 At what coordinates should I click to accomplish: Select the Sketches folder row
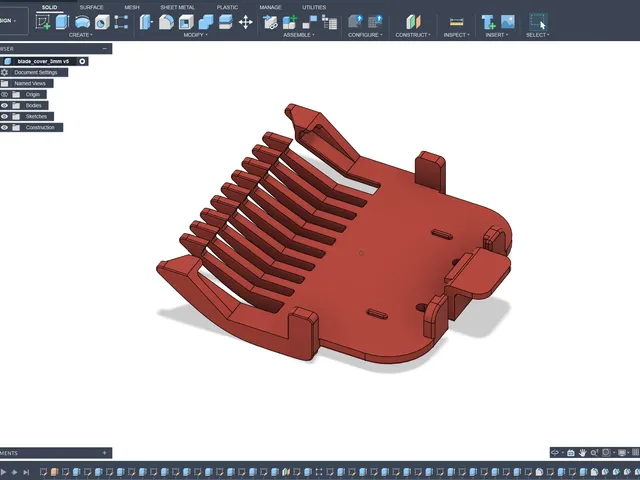36,116
